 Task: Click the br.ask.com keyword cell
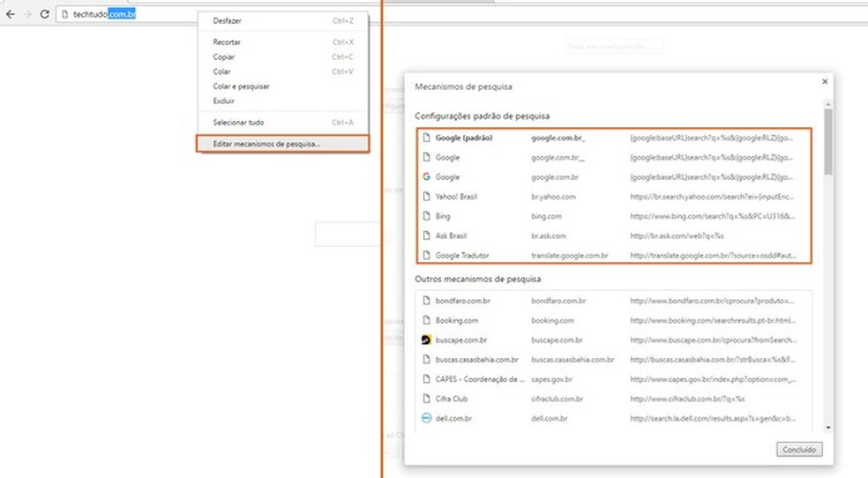click(549, 235)
